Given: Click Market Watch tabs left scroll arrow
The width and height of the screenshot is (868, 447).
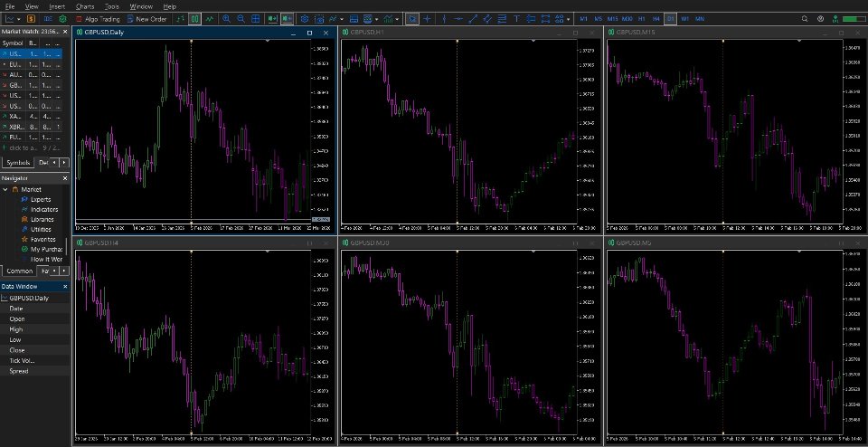Looking at the screenshot, I should (x=54, y=162).
